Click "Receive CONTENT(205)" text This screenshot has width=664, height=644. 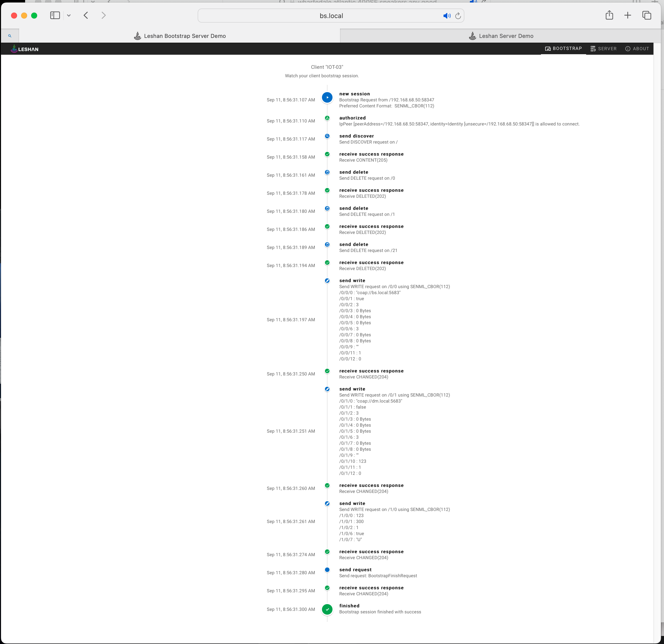363,160
